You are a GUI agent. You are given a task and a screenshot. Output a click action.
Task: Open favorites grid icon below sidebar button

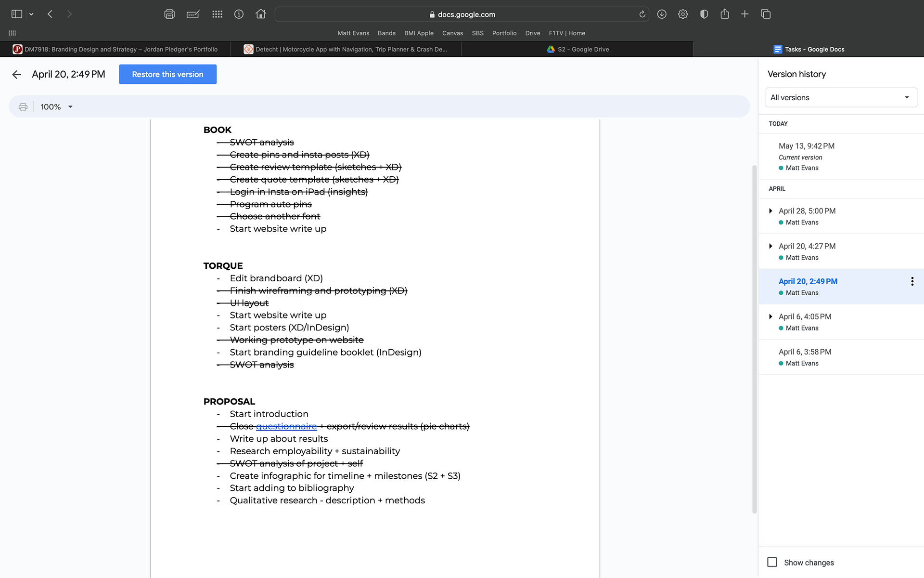(x=13, y=33)
